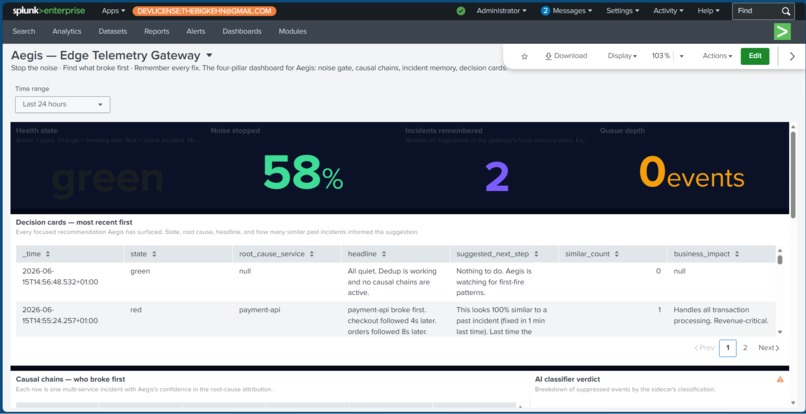Click the 2026-06-15T14:56:48.532+01:00 timestamp
Viewport: 806px width, 414px height.
(60, 277)
